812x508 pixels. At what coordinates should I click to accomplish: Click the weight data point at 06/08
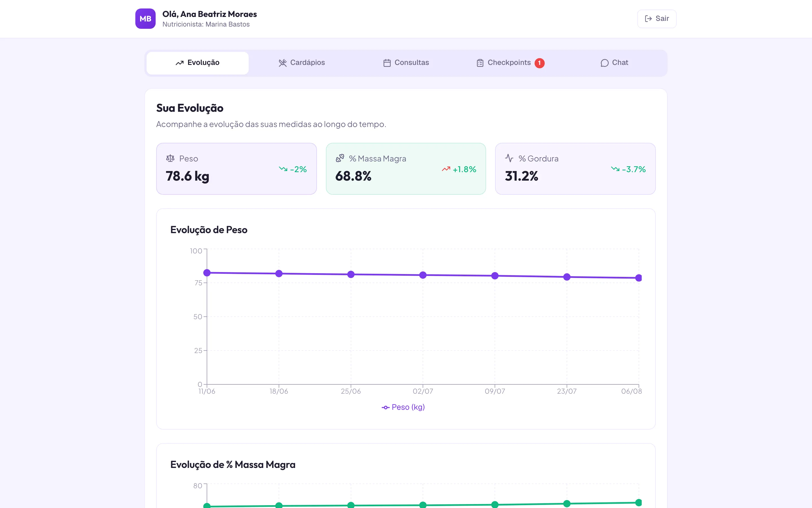[x=639, y=278]
